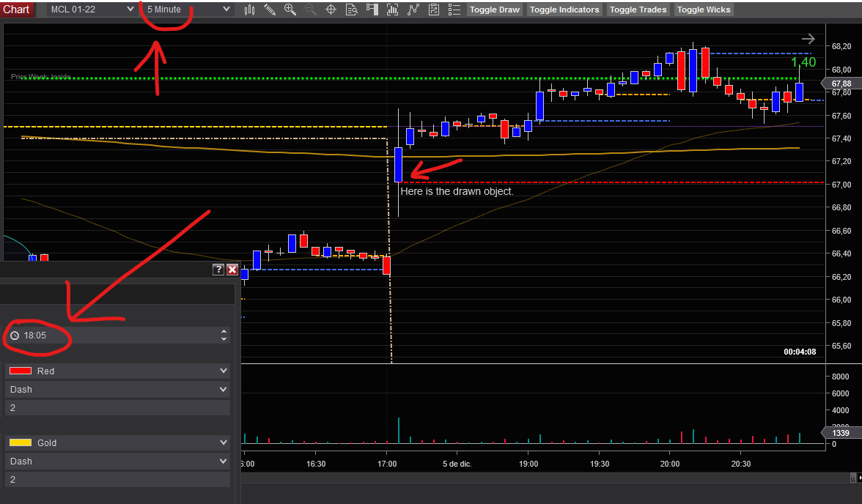This screenshot has width=862, height=504.
Task: Open the MCL 01-22 instrument dropdown
Action: [91, 10]
